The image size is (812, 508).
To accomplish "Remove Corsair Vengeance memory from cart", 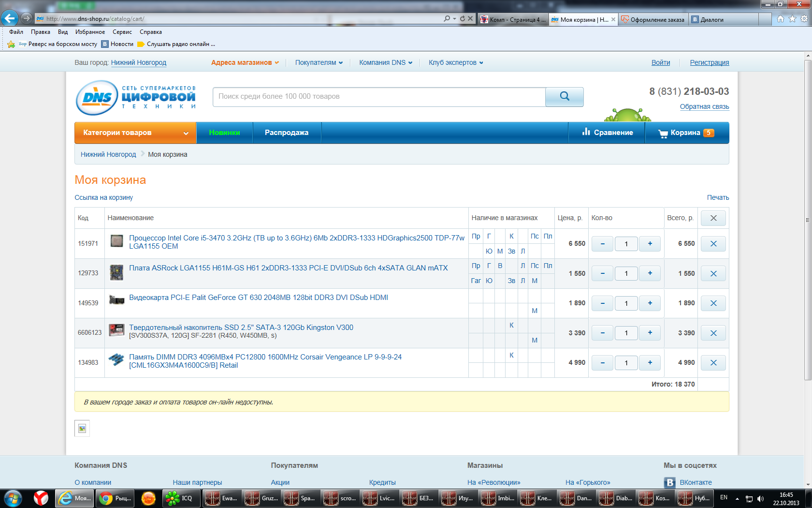I will 713,363.
